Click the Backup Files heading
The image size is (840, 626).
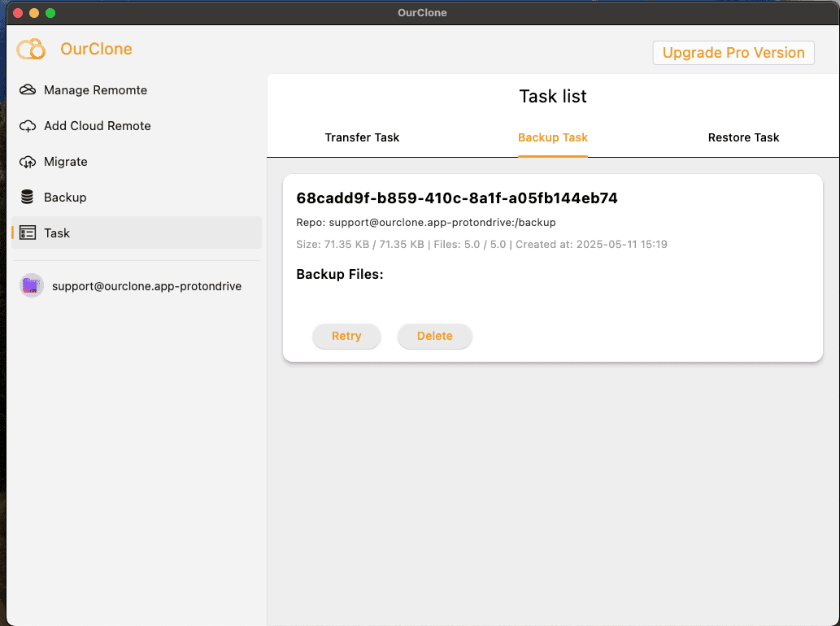(340, 274)
